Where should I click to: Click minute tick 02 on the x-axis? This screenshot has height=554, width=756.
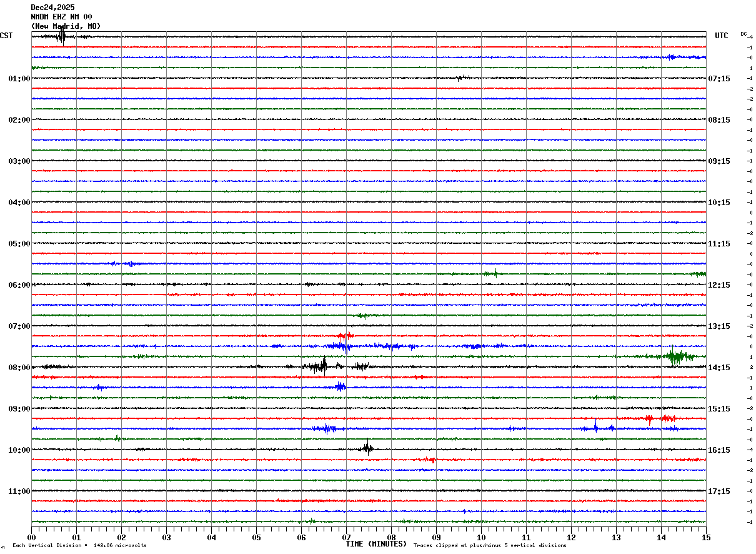click(x=121, y=537)
